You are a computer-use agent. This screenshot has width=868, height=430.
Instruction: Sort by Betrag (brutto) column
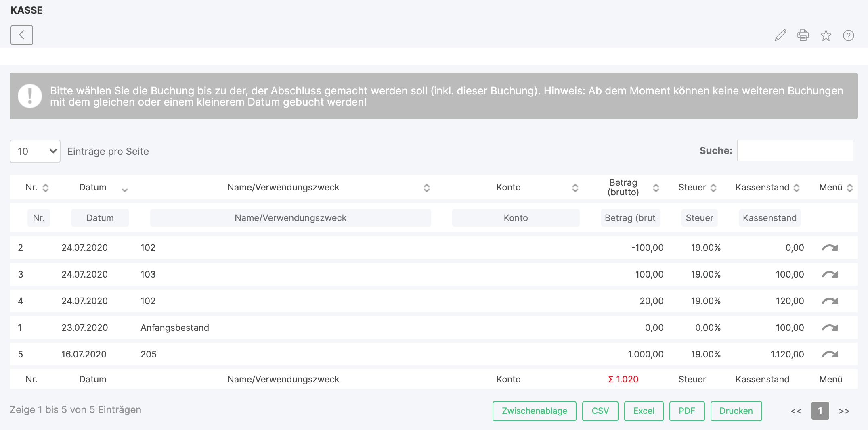(623, 188)
